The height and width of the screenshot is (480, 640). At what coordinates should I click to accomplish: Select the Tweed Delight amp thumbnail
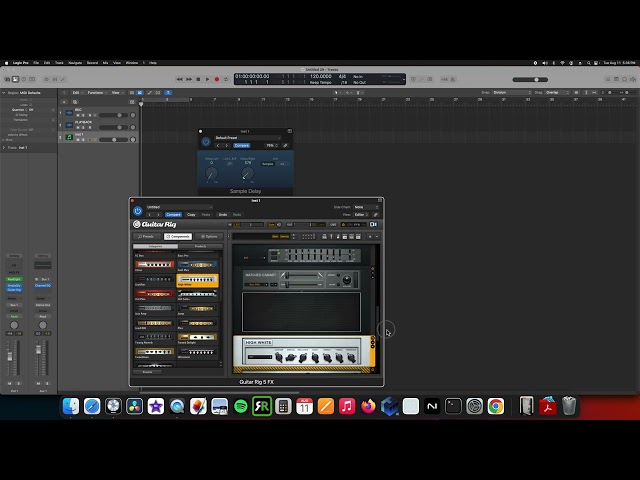tap(197, 337)
